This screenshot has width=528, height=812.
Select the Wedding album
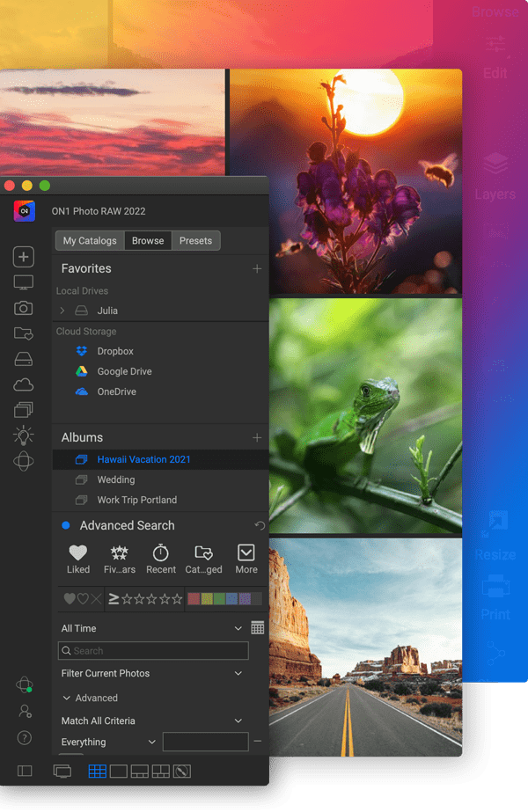pos(161,479)
